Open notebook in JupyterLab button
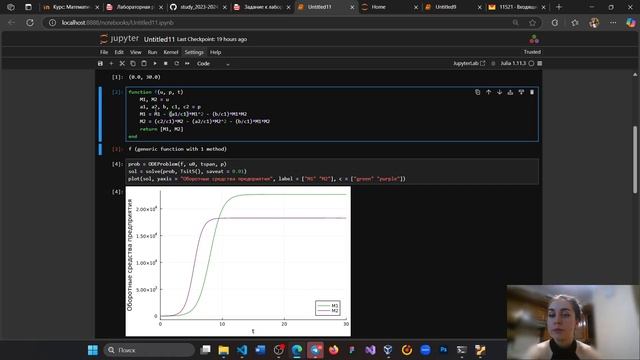 (469, 63)
